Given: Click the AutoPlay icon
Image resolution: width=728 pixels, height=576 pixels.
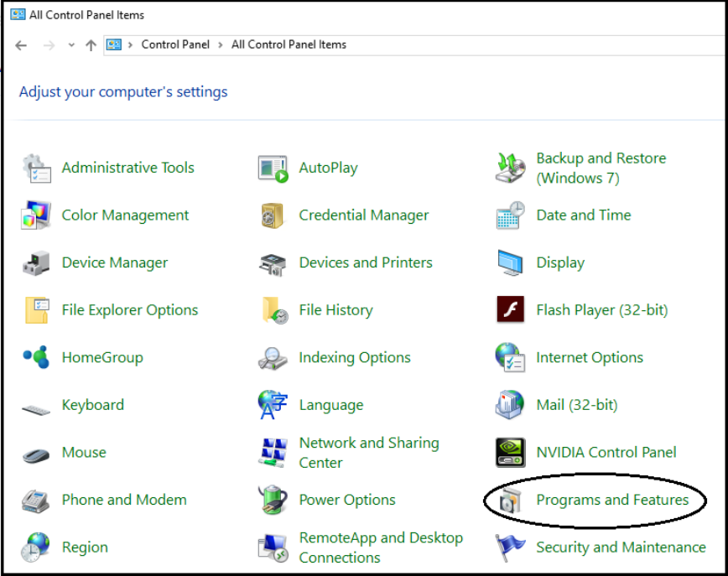Looking at the screenshot, I should [x=273, y=169].
